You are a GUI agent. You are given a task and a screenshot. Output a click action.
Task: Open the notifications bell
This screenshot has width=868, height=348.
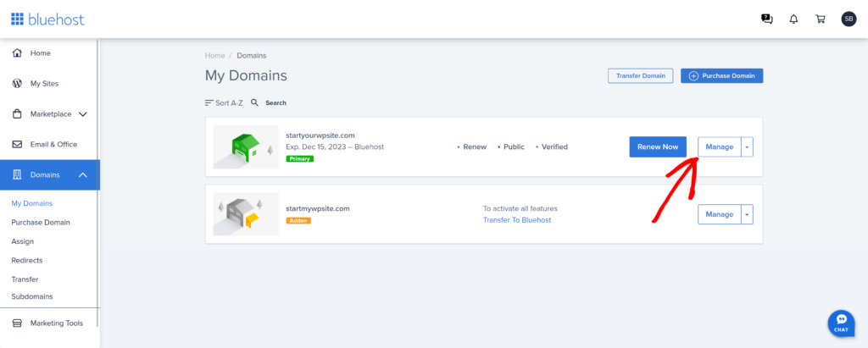click(793, 19)
